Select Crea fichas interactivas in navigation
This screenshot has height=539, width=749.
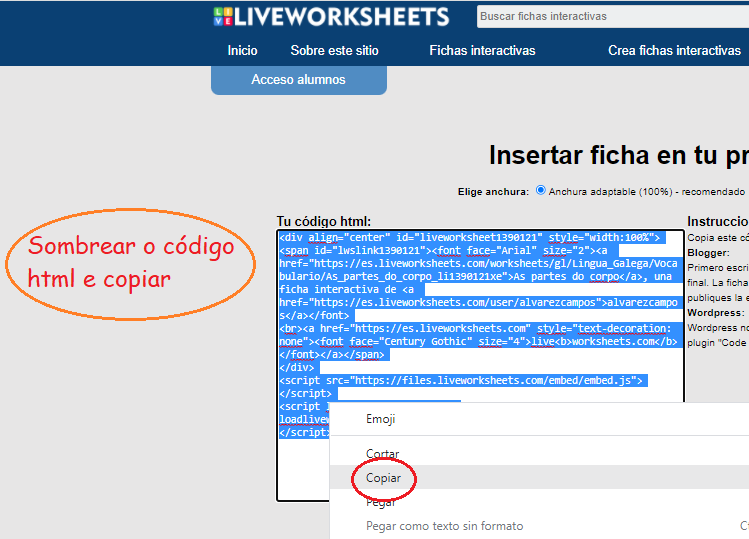(674, 50)
